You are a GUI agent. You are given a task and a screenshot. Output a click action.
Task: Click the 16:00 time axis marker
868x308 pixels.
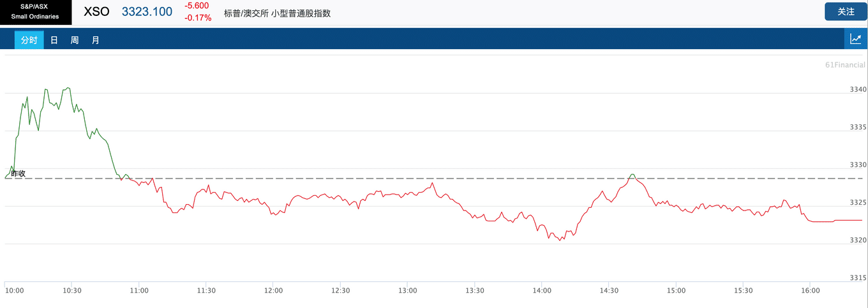810,290
